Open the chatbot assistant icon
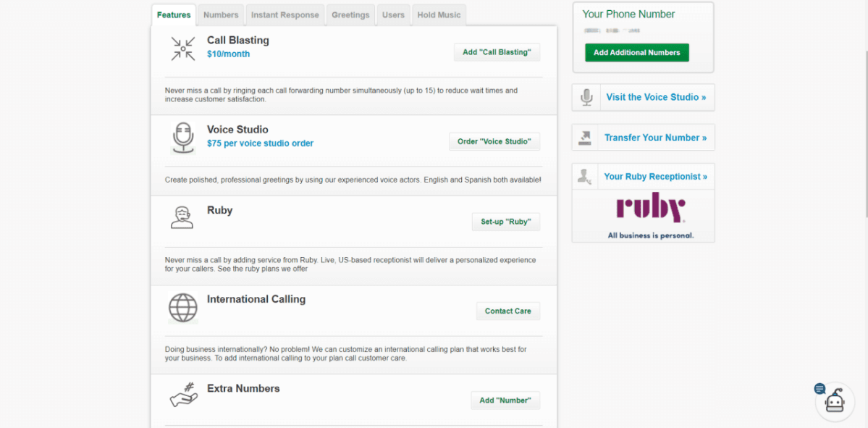 pyautogui.click(x=834, y=402)
